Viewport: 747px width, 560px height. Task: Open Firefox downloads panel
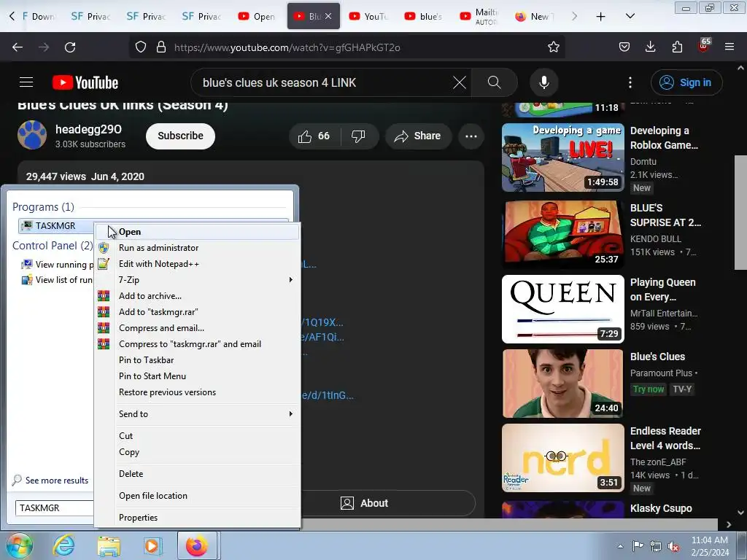coord(650,47)
